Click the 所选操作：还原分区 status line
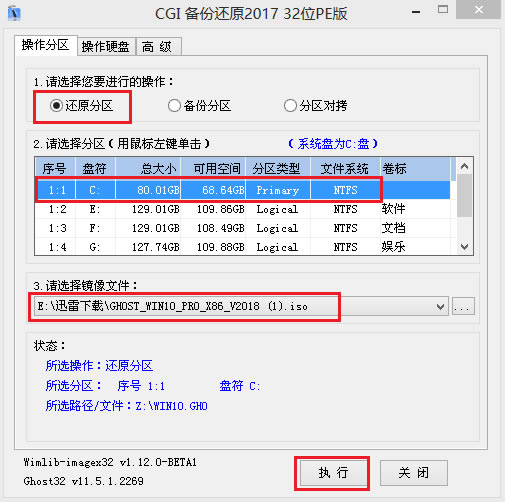Viewport: 505px width, 502px height. pyautogui.click(x=99, y=366)
